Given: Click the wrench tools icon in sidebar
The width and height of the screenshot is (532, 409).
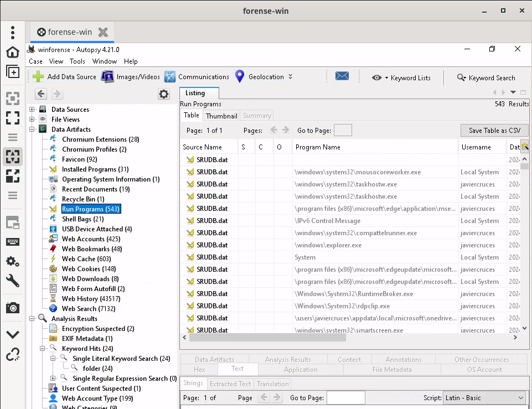Looking at the screenshot, I should [x=13, y=281].
